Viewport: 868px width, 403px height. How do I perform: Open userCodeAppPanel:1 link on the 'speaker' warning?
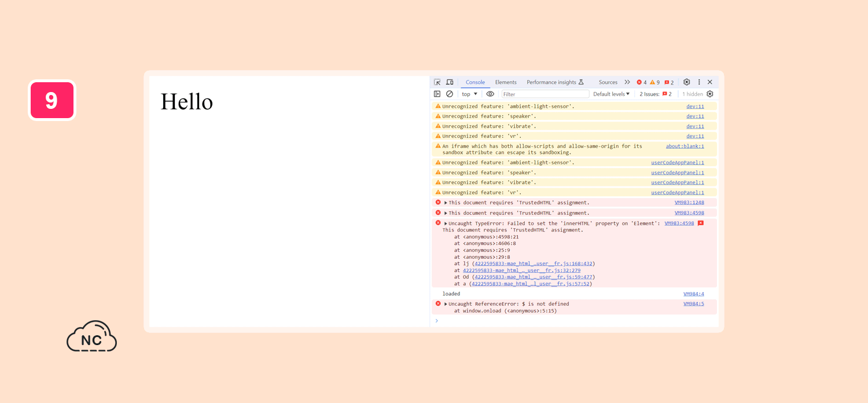pyautogui.click(x=678, y=173)
